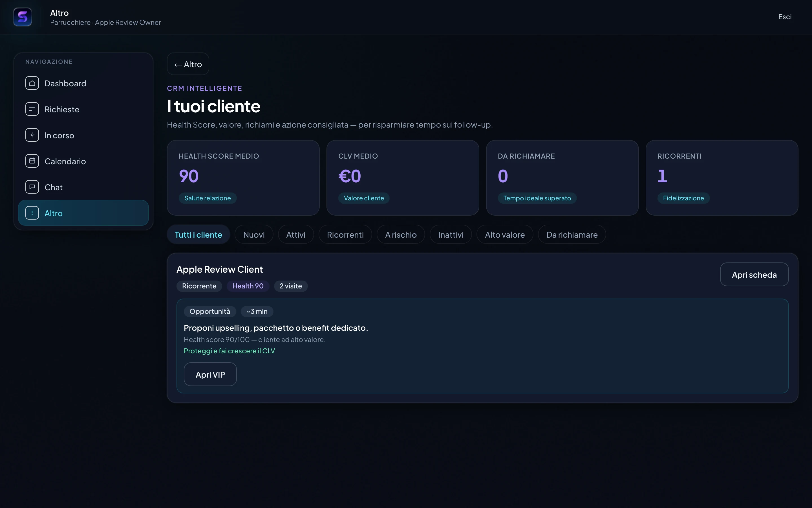Screen dimensions: 812x508
Task: Click the In corso target icon
Action: (32, 135)
